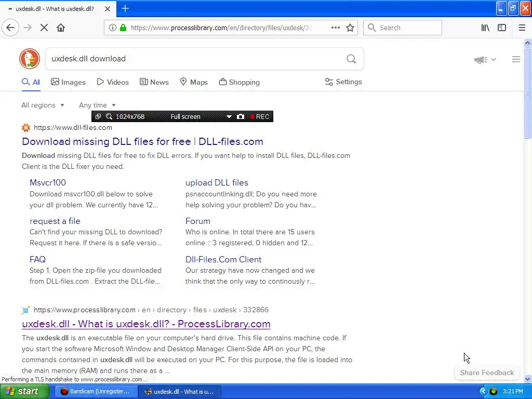The height and width of the screenshot is (399, 532).
Task: Expand the All regions filter dropdown
Action: pos(43,105)
